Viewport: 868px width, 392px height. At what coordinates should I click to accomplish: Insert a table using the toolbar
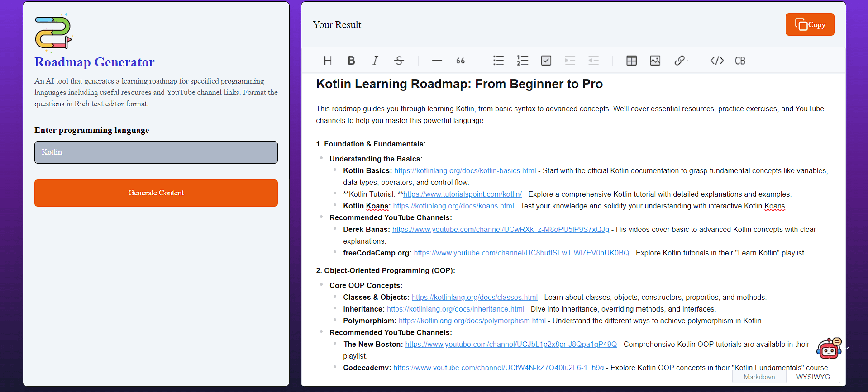[631, 61]
